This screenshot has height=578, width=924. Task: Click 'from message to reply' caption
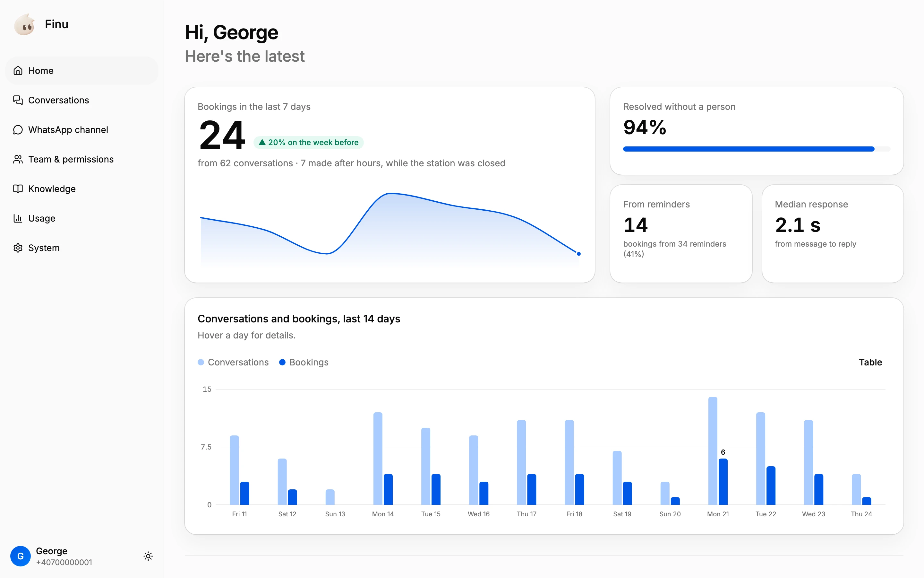click(815, 244)
